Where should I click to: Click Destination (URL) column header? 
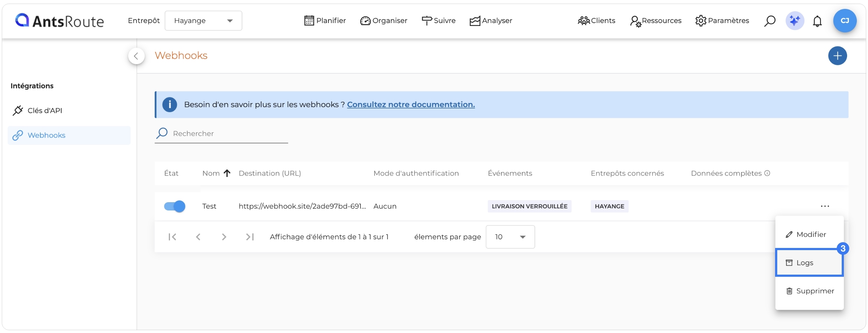pyautogui.click(x=270, y=173)
